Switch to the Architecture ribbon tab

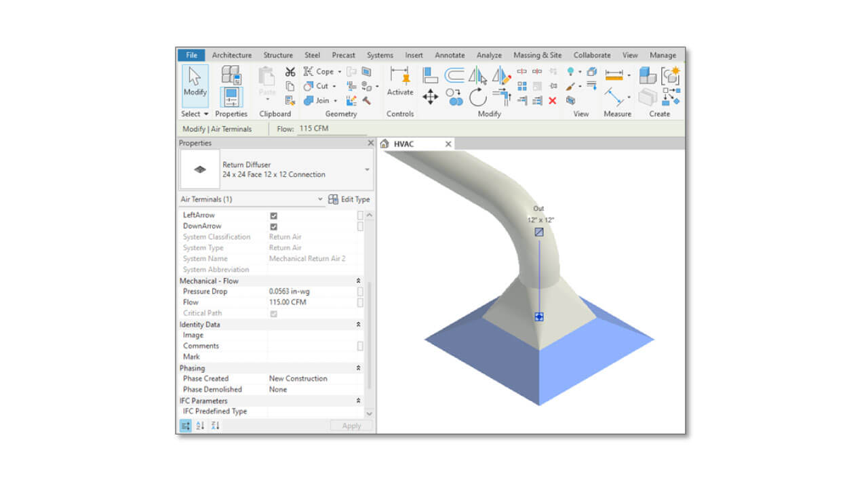coord(232,55)
